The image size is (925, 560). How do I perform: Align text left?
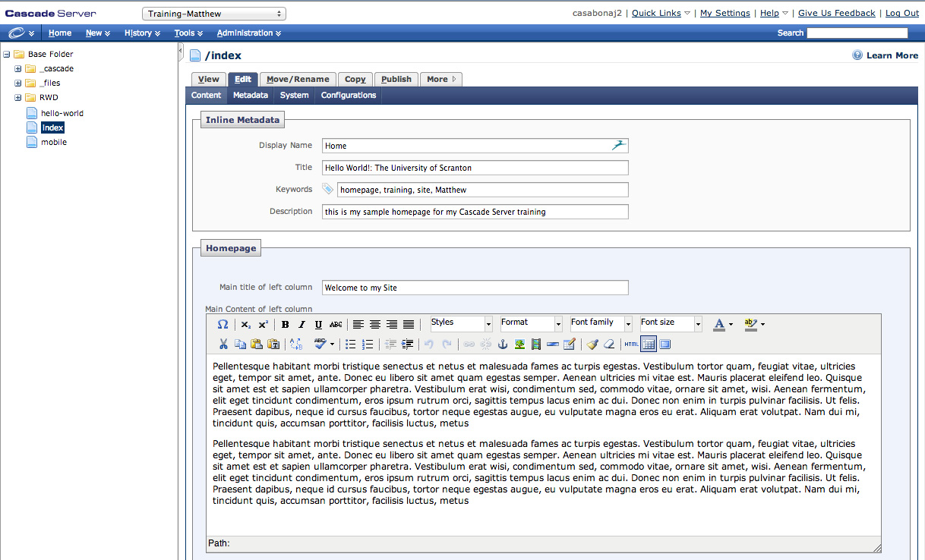(x=358, y=324)
